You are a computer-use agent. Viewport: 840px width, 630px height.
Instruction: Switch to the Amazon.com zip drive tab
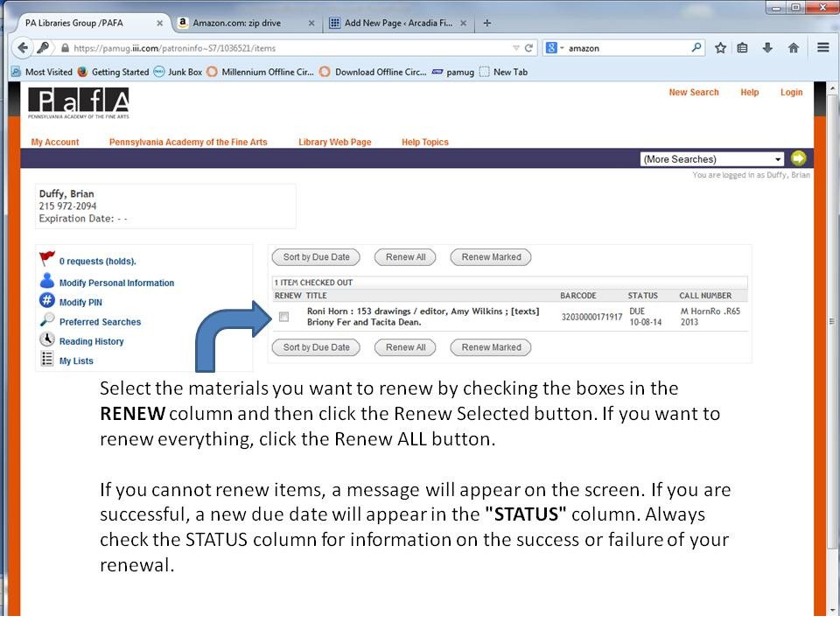237,24
